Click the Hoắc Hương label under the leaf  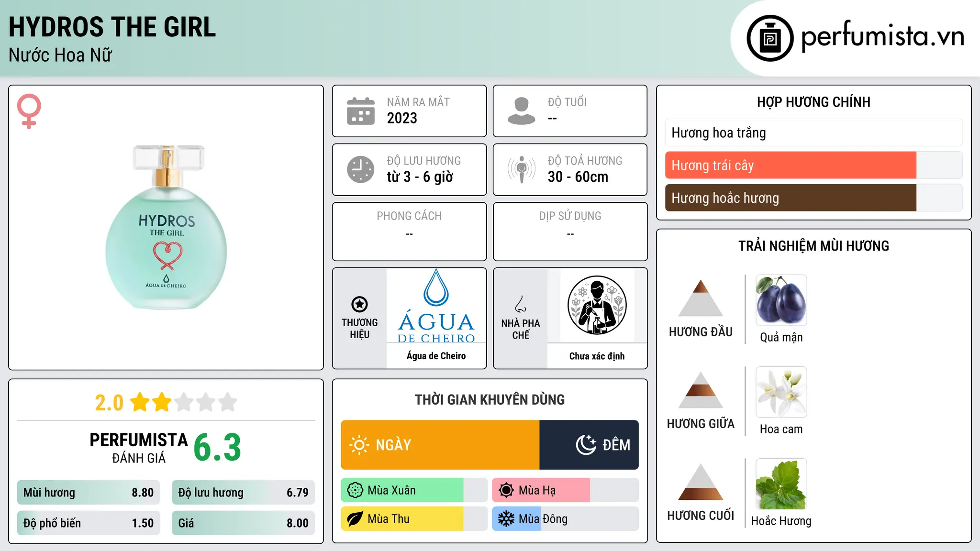(781, 521)
